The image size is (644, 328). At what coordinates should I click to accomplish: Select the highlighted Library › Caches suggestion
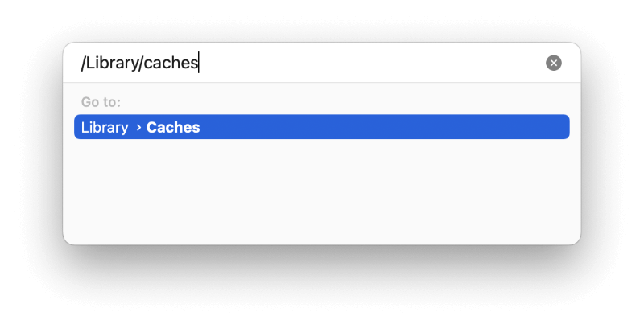pyautogui.click(x=321, y=127)
